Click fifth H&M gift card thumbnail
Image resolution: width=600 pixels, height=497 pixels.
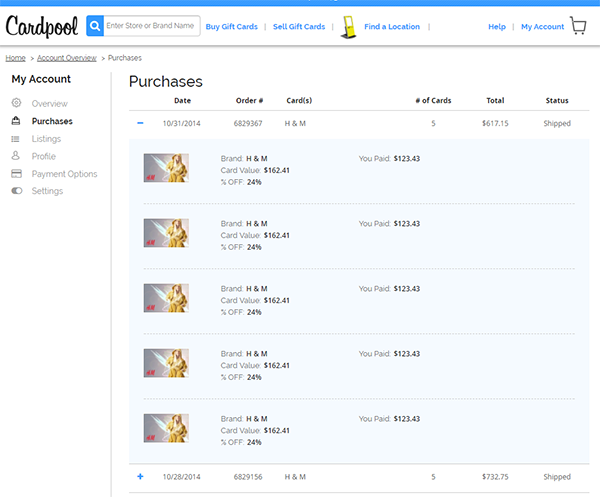166,428
